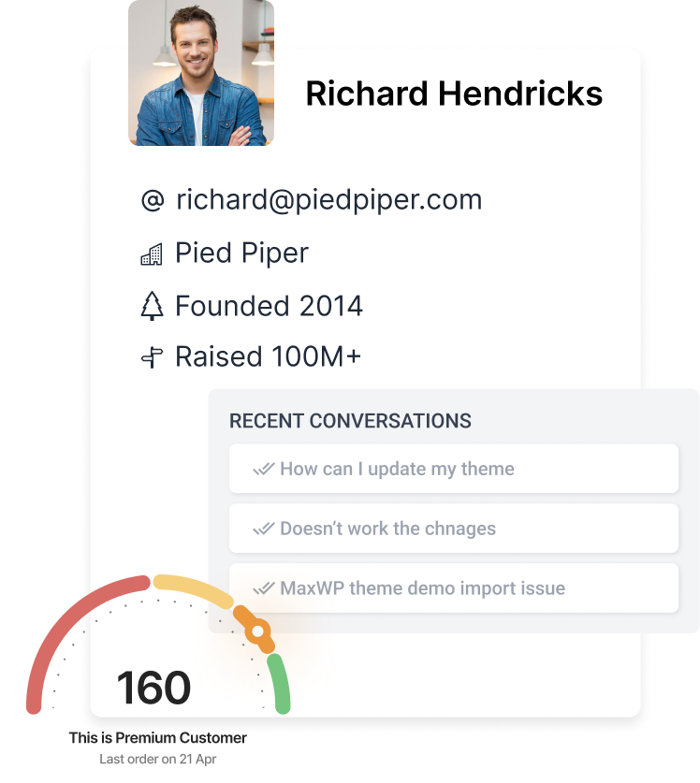Click the Recent Conversations heading

click(x=350, y=421)
